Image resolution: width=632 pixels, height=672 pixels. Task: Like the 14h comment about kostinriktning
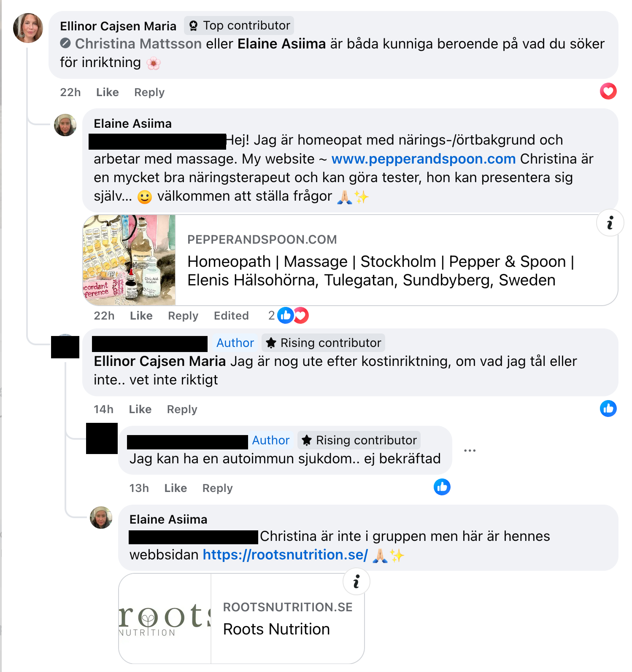[140, 409]
